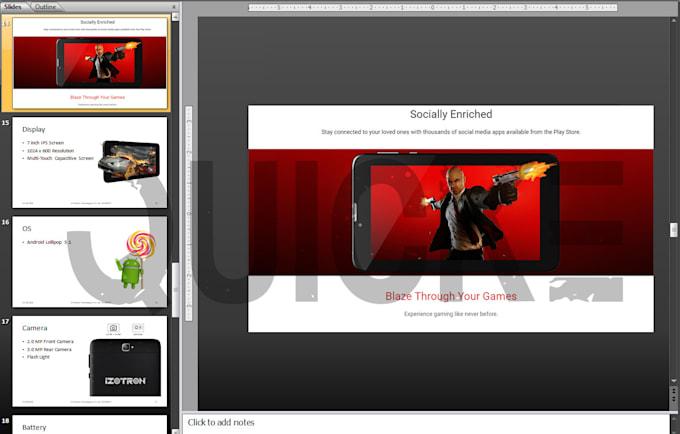Viewport: 680px width, 434px height.
Task: Click the slide number 17 label
Action: click(x=5, y=321)
